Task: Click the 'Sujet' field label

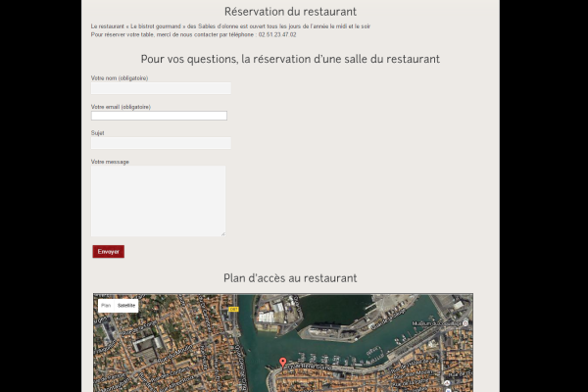Action: (97, 132)
